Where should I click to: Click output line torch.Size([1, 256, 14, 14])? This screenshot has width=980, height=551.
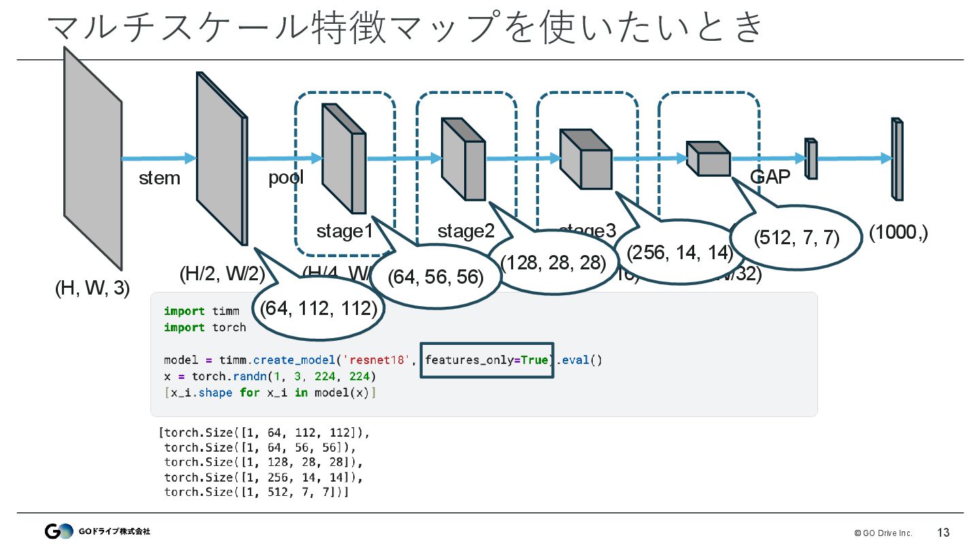pos(264,477)
